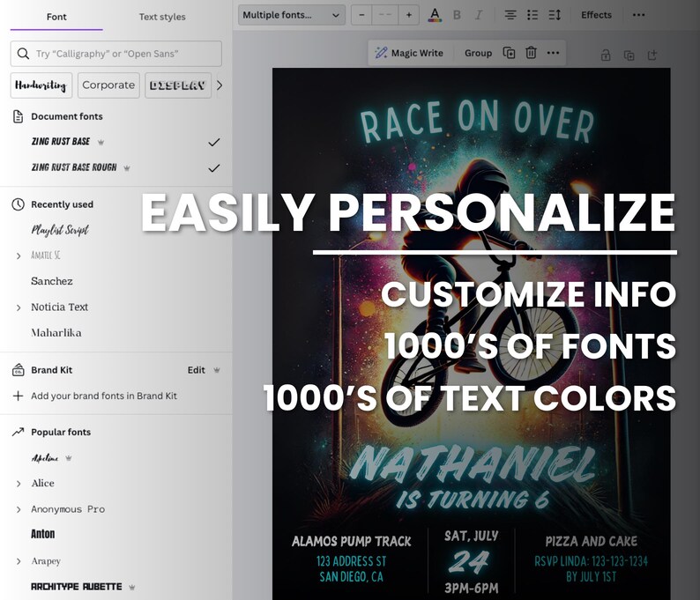Click the Recently used clock icon
The image size is (700, 600).
coord(18,204)
